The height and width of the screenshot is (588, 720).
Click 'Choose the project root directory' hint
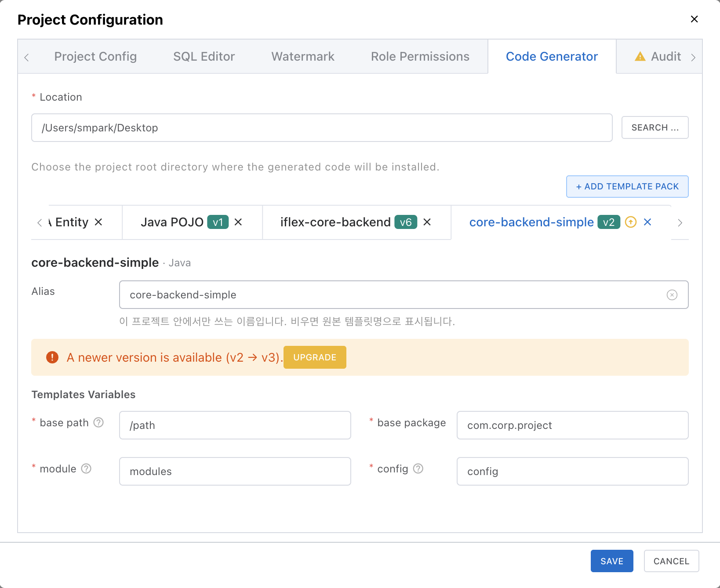236,167
